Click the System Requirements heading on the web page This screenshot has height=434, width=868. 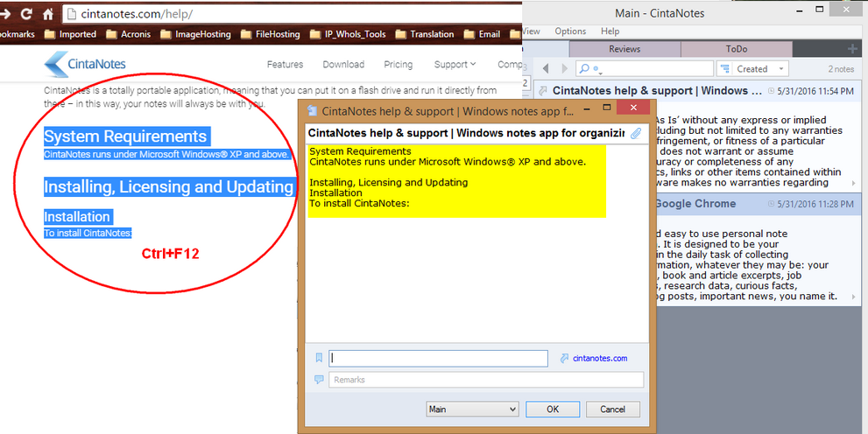pyautogui.click(x=125, y=136)
